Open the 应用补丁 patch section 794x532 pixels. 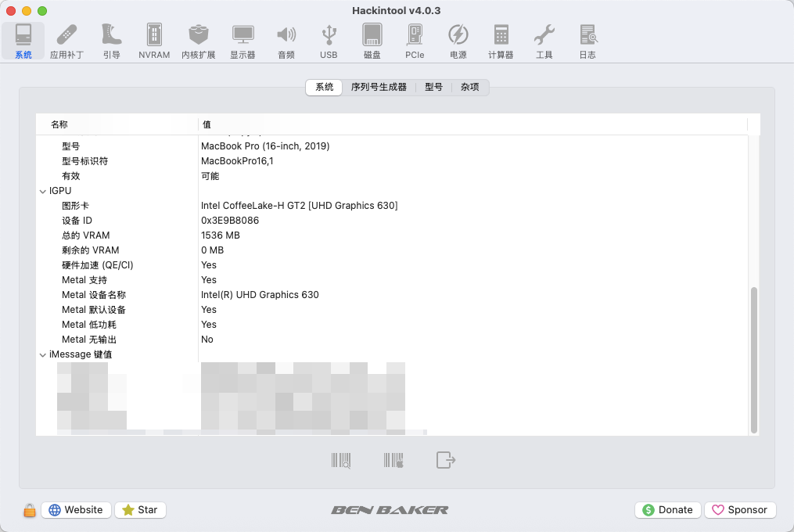click(x=66, y=41)
